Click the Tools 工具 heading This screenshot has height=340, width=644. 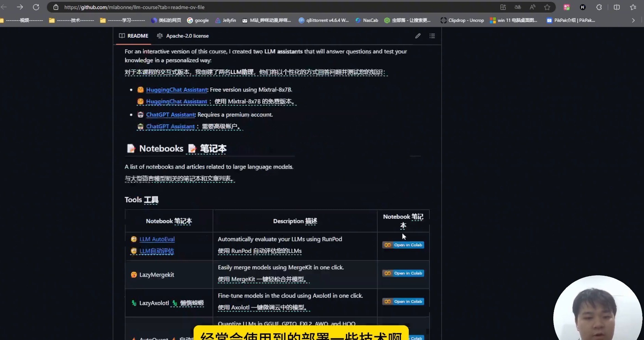coord(141,200)
